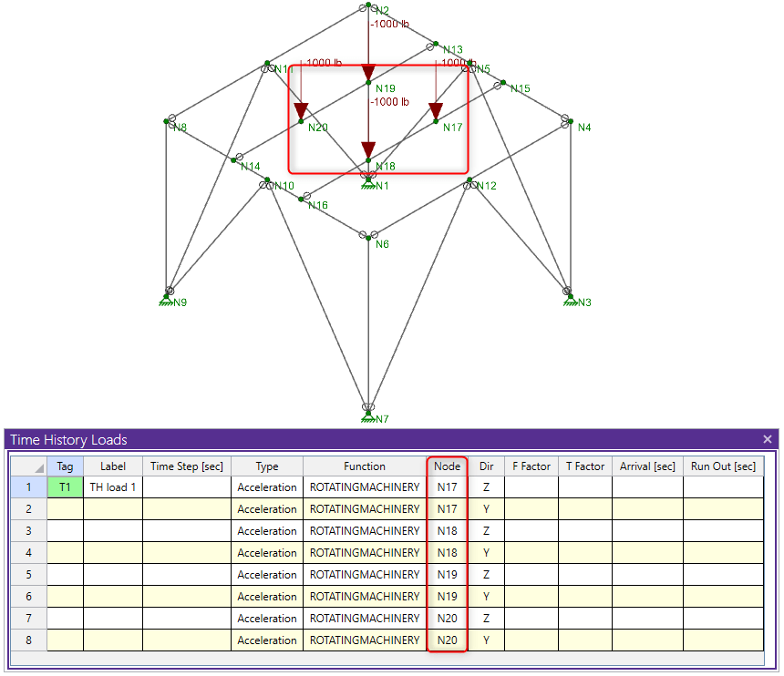This screenshot has width=784, height=676.
Task: Click the Time Step cell in row 1
Action: point(186,487)
